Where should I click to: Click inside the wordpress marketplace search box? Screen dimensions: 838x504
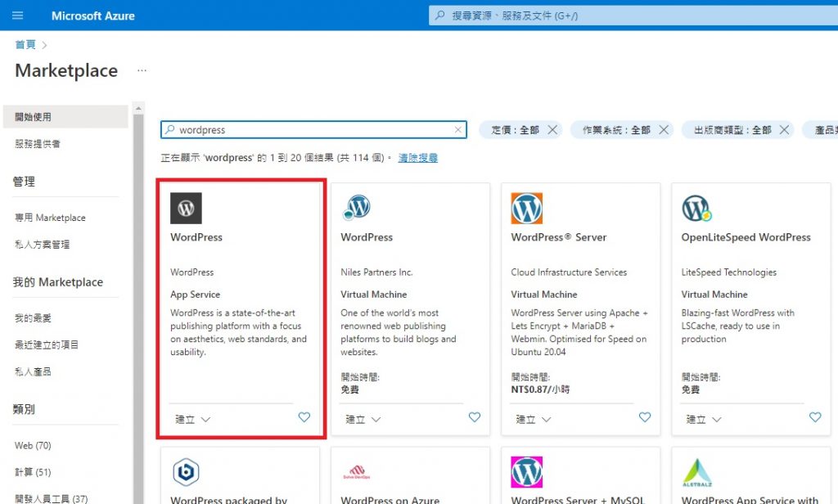click(313, 130)
